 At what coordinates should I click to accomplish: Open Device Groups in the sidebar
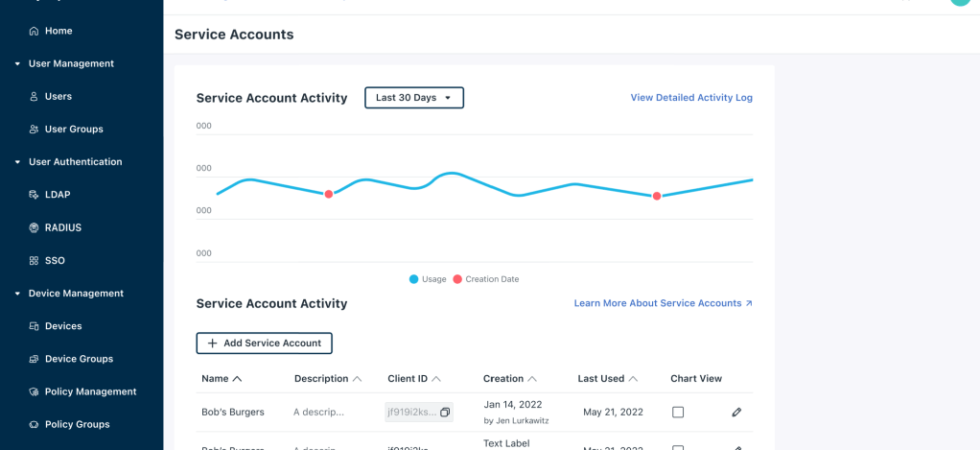point(79,359)
